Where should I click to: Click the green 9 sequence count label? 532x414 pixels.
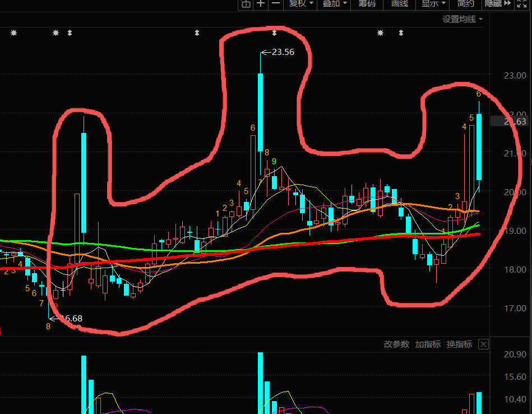coord(274,162)
